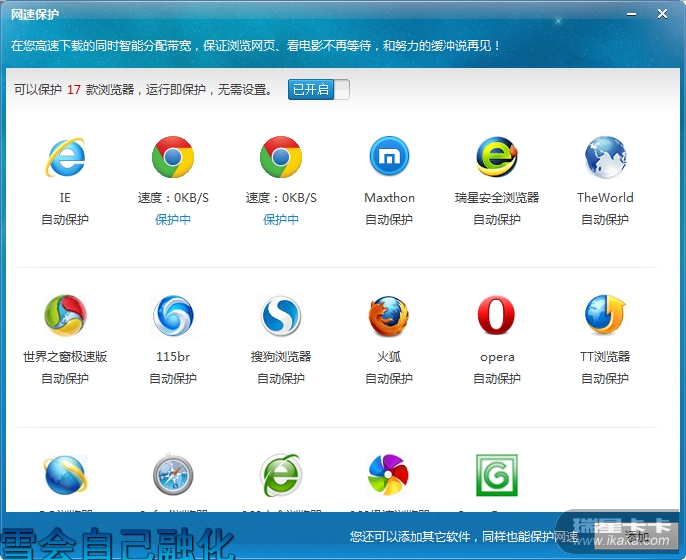Click the red number 17 in description
The image size is (686, 560).
pos(74,90)
